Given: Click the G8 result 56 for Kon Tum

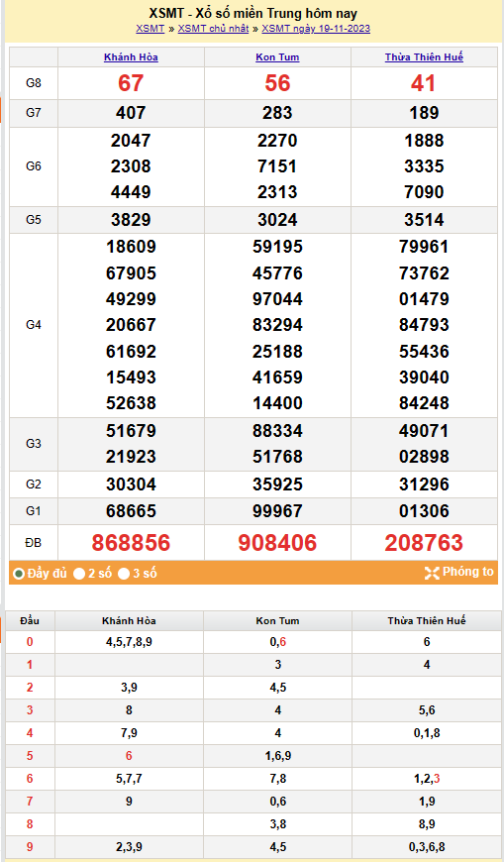Looking at the screenshot, I should (x=277, y=83).
